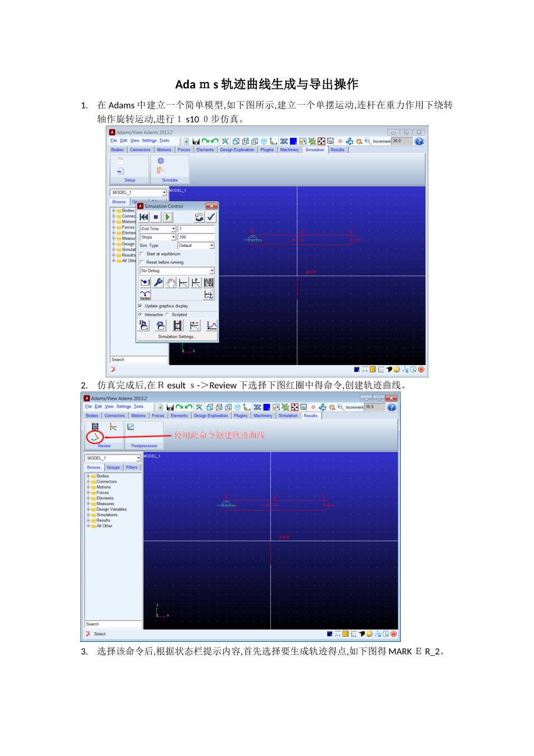The width and height of the screenshot is (534, 756).
Task: Expand the Design Variables tree folder
Action: click(x=88, y=509)
